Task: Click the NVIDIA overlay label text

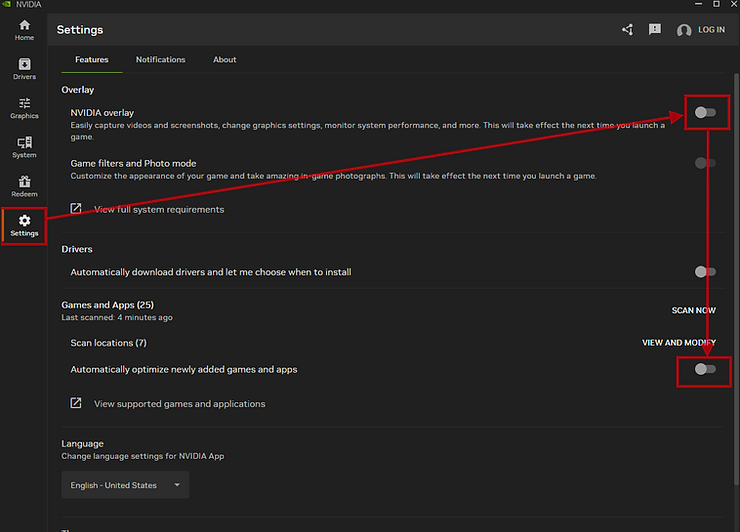Action: click(102, 113)
